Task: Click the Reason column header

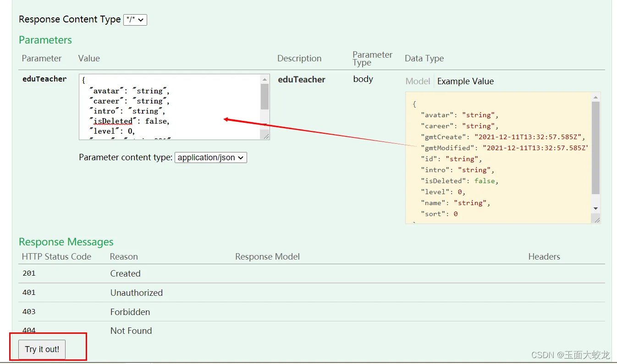Action: (x=124, y=256)
